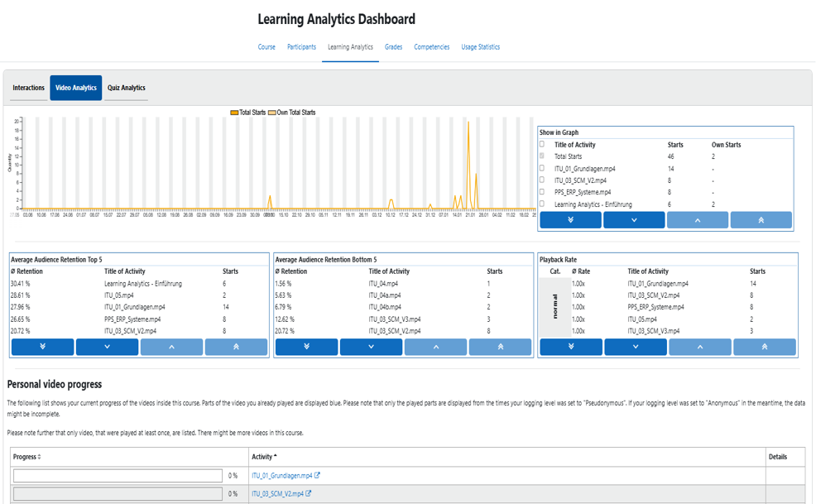The height and width of the screenshot is (504, 816).
Task: Next page of Average Audience Retention Top 5
Action: click(x=108, y=347)
